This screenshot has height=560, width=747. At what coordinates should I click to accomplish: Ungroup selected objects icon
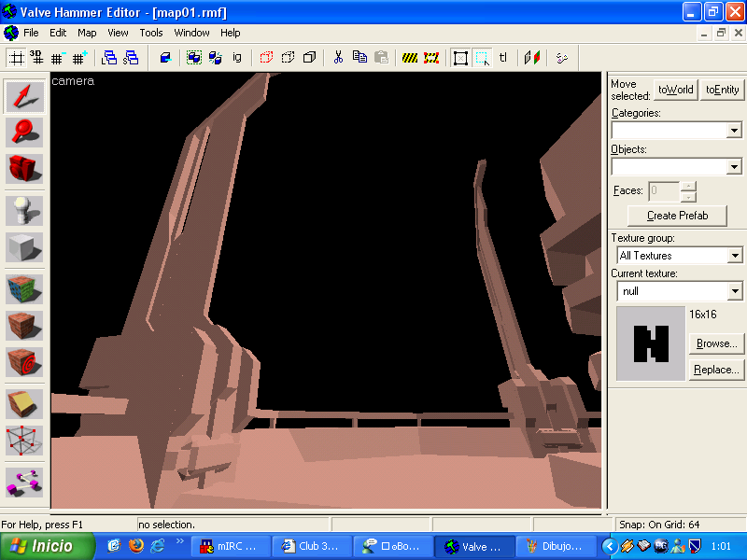(x=216, y=58)
